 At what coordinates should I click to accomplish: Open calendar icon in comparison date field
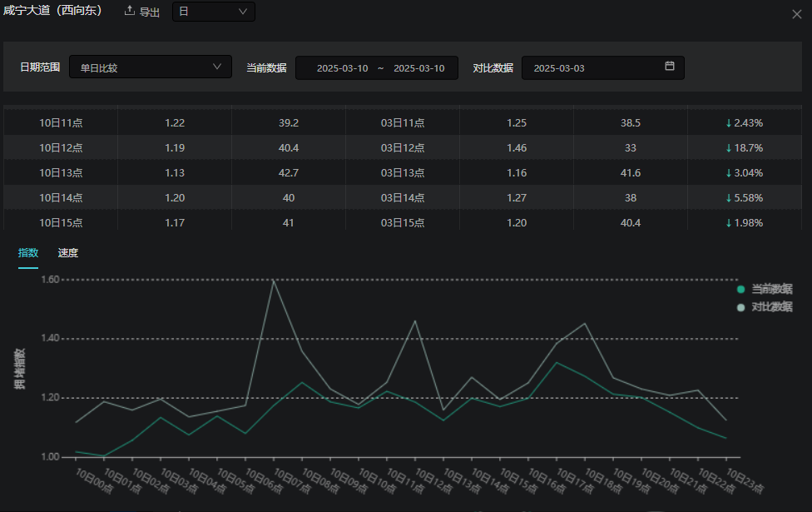point(670,67)
